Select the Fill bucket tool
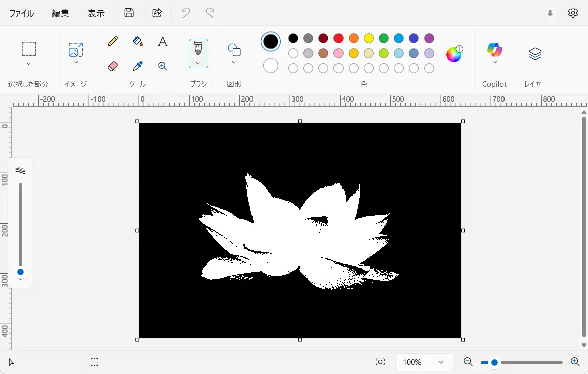The width and height of the screenshot is (588, 374). pyautogui.click(x=138, y=41)
